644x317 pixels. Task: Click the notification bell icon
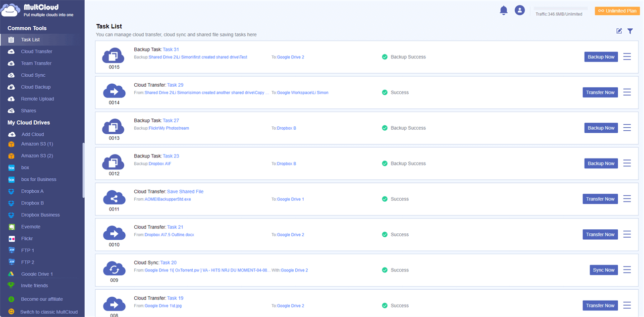click(x=504, y=10)
